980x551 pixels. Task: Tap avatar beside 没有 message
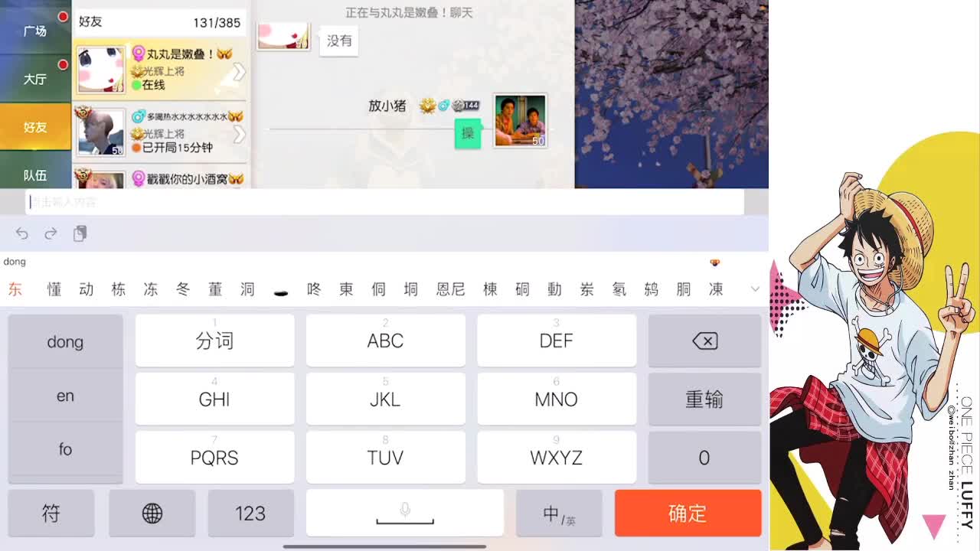(283, 36)
